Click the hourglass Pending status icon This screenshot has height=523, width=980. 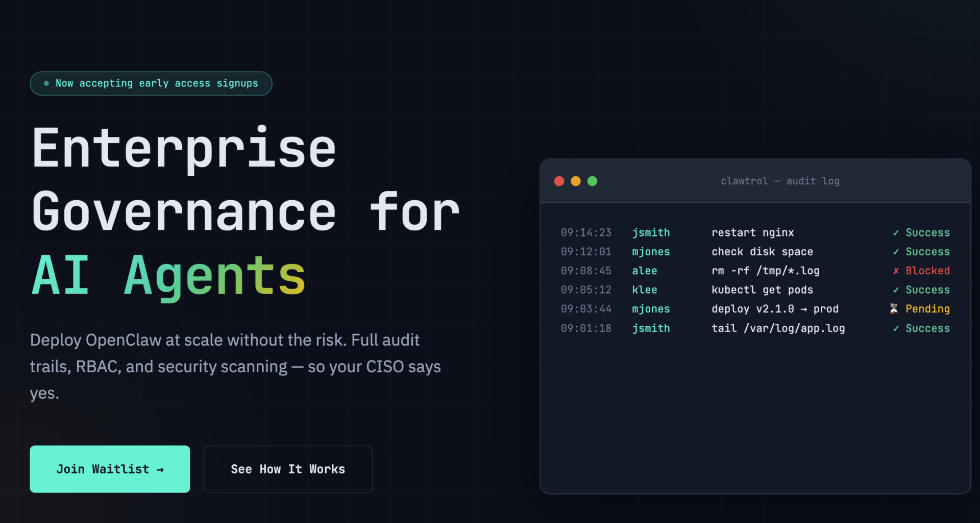pos(894,308)
